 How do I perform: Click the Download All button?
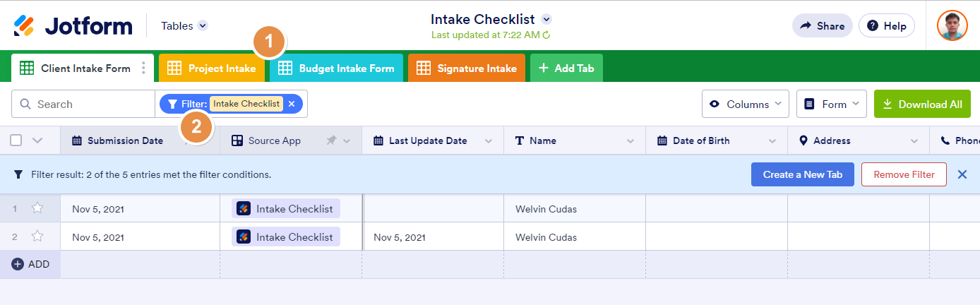[922, 104]
